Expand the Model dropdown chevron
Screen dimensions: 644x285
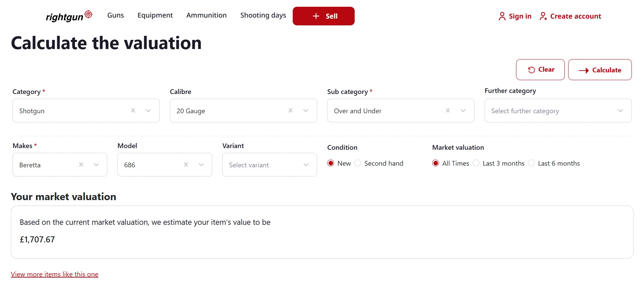[201, 165]
